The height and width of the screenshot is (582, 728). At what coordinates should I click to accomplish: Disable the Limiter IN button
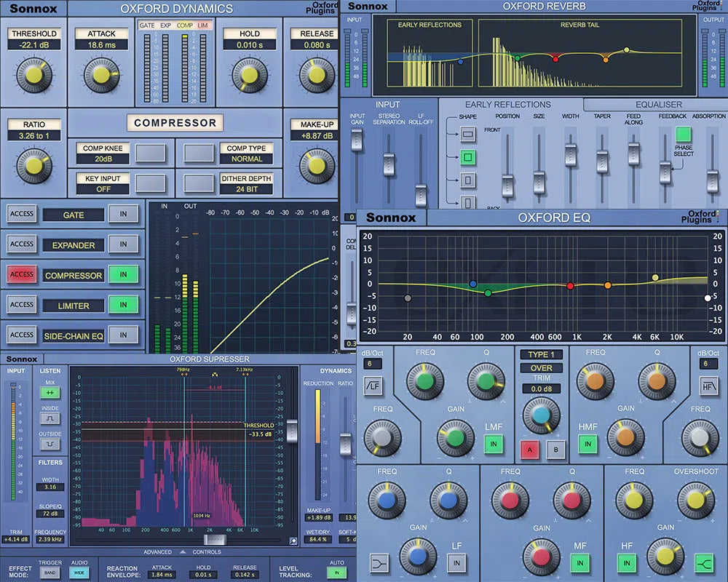[123, 305]
